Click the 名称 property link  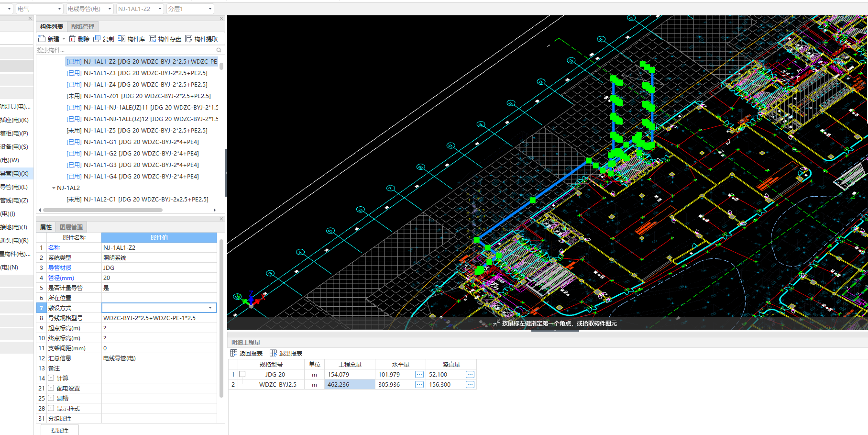click(x=54, y=247)
